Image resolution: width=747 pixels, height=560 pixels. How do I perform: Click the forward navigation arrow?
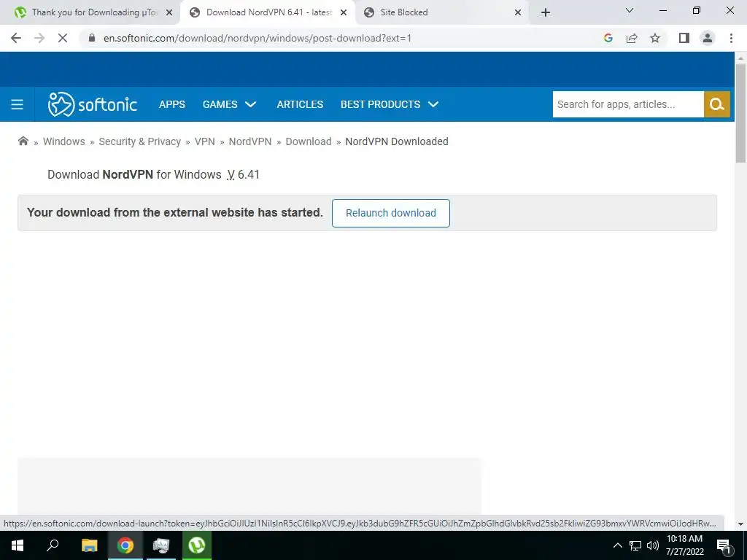[x=39, y=38]
